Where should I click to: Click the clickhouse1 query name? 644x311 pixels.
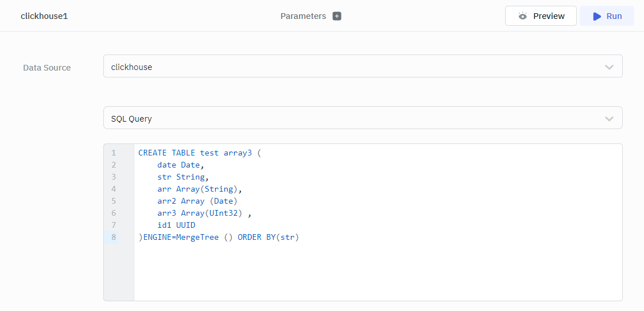point(44,16)
